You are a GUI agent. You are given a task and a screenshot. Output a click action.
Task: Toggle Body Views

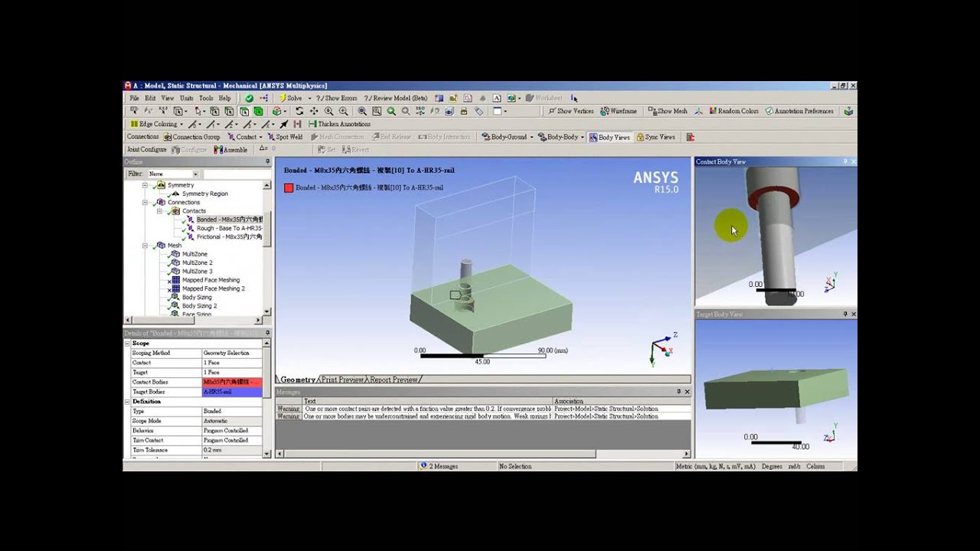click(609, 137)
